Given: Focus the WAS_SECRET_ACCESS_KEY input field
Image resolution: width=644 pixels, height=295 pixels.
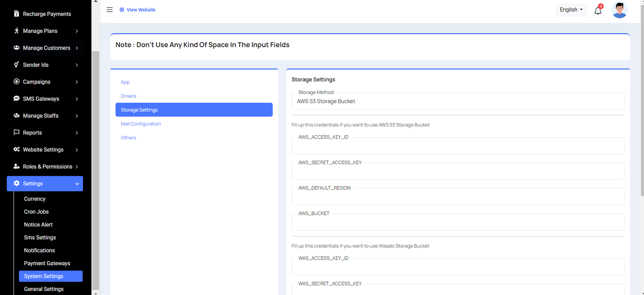Looking at the screenshot, I should [458, 289].
